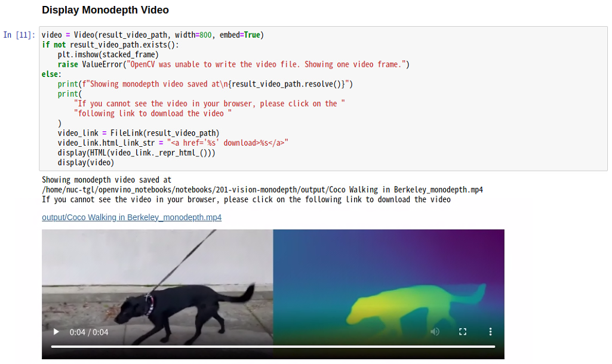The width and height of the screenshot is (612, 364).
Task: Click the 'Showing monodepth video saved at' output
Action: [x=106, y=180]
